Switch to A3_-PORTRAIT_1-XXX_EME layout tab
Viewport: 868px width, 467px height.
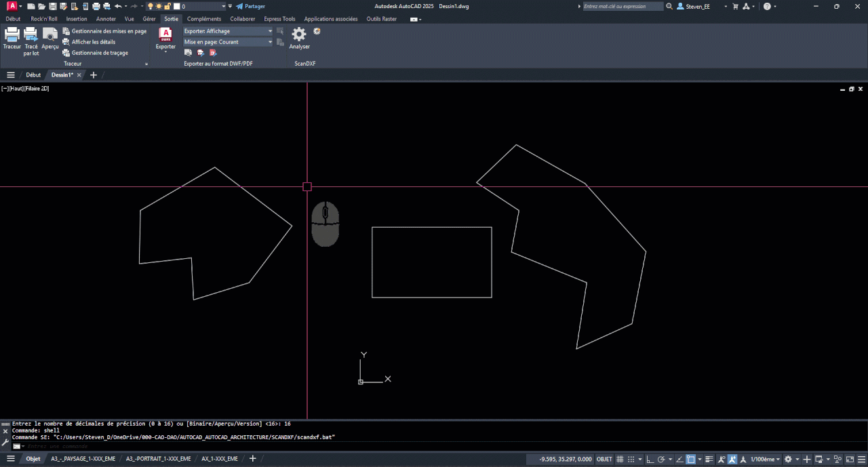pos(158,459)
